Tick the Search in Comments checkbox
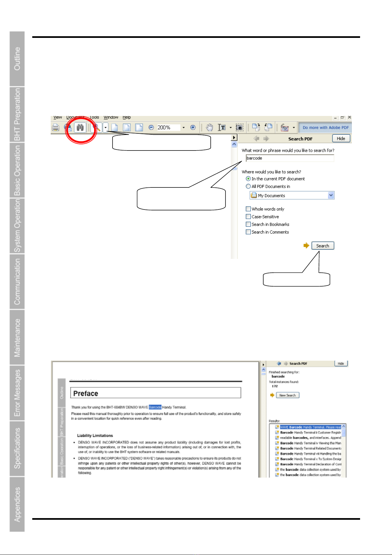The image size is (392, 555). point(248,232)
